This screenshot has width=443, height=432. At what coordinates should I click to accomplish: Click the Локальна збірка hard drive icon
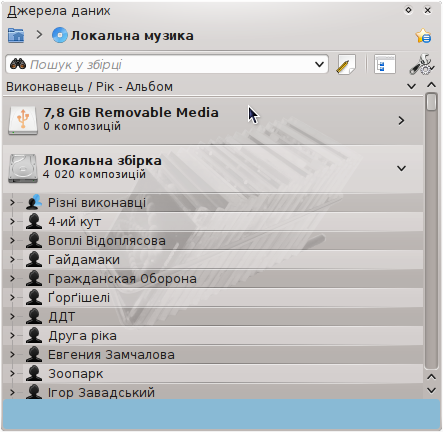click(23, 168)
